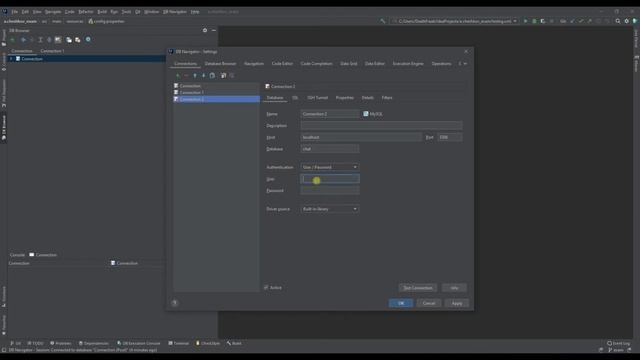Click the MySQL database type icon

coord(366,114)
